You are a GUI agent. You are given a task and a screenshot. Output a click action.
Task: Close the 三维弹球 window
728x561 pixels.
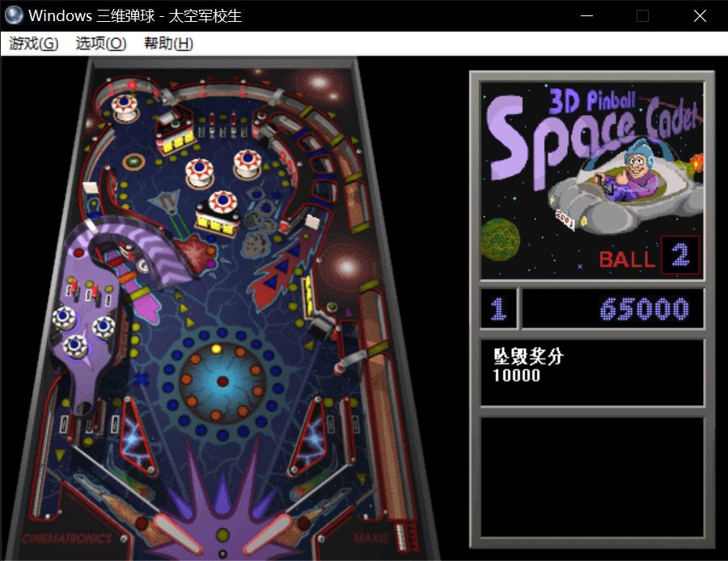point(700,16)
